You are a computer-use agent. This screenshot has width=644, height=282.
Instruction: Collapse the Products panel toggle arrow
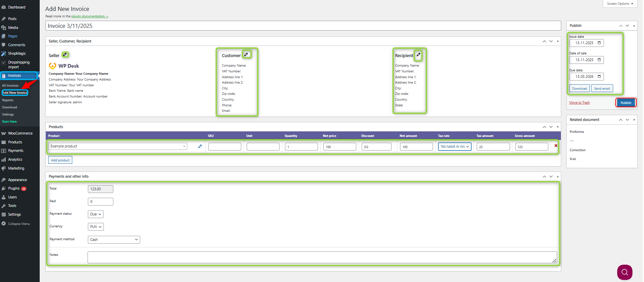[x=557, y=127]
